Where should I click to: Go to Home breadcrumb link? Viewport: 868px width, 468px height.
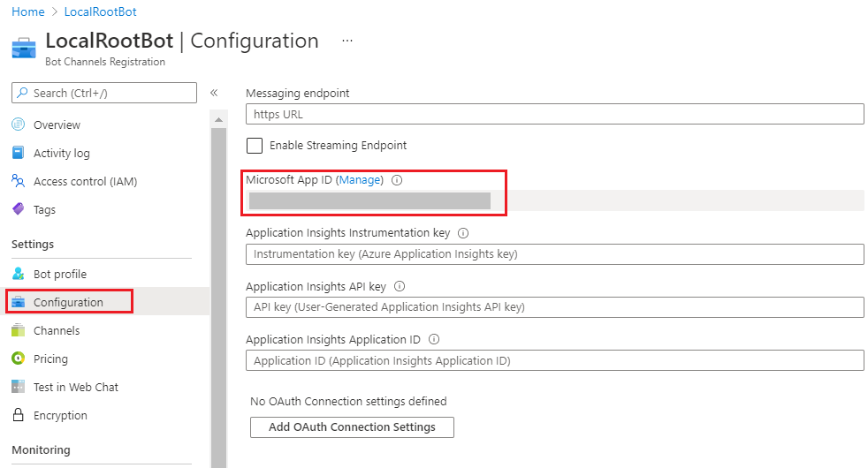pos(27,12)
